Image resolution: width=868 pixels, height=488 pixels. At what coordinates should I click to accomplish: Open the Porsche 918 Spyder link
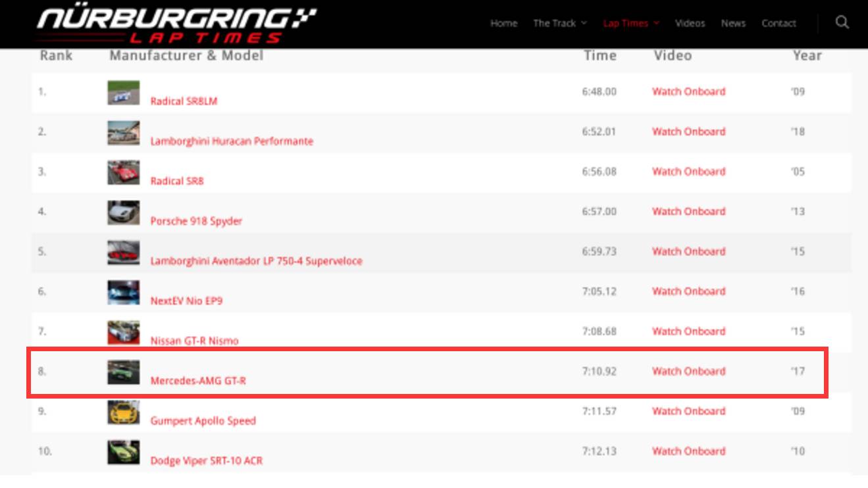(x=196, y=221)
